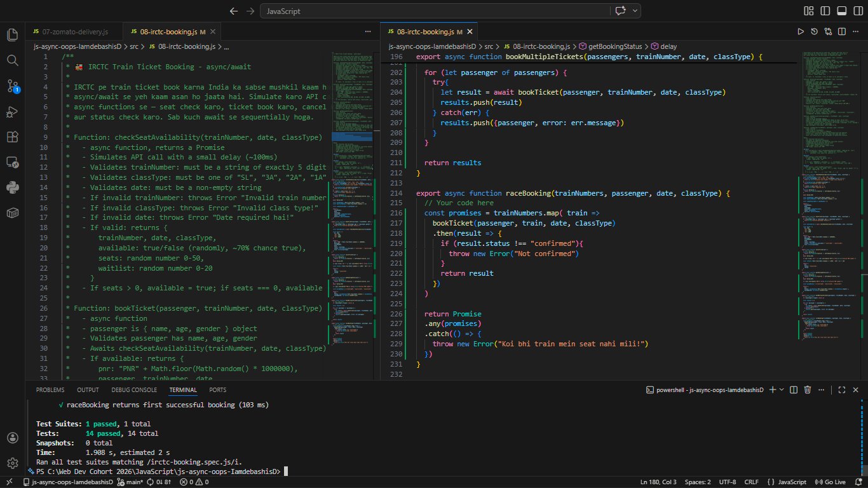
Task: Click the Go Live status bar button
Action: [x=830, y=482]
